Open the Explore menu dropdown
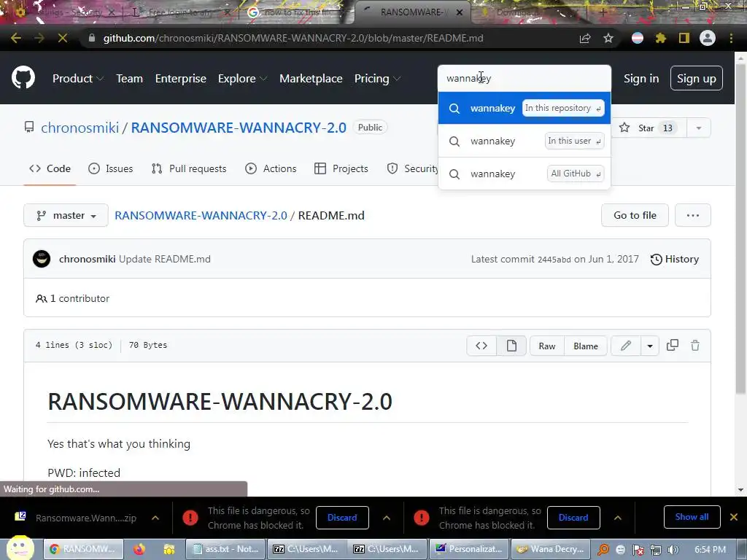 242,79
